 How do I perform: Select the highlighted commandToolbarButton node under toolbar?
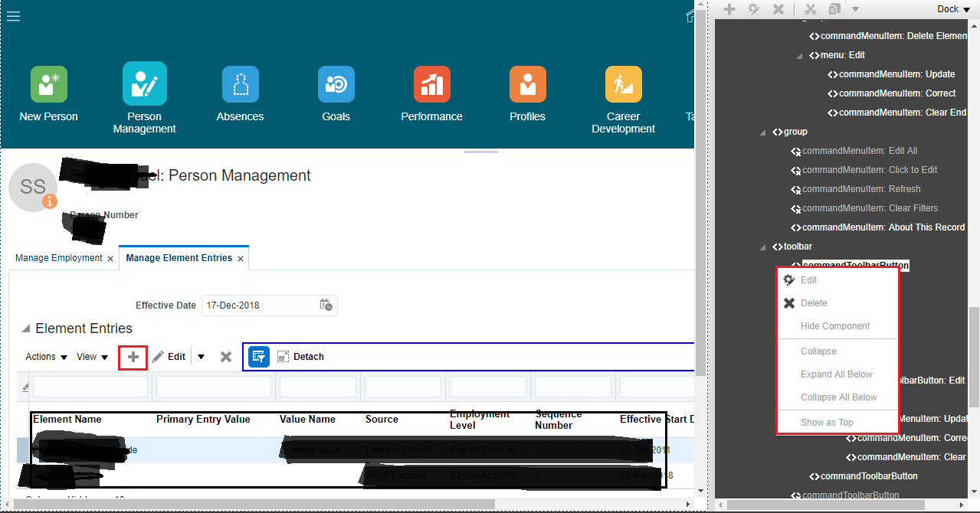[x=855, y=266]
